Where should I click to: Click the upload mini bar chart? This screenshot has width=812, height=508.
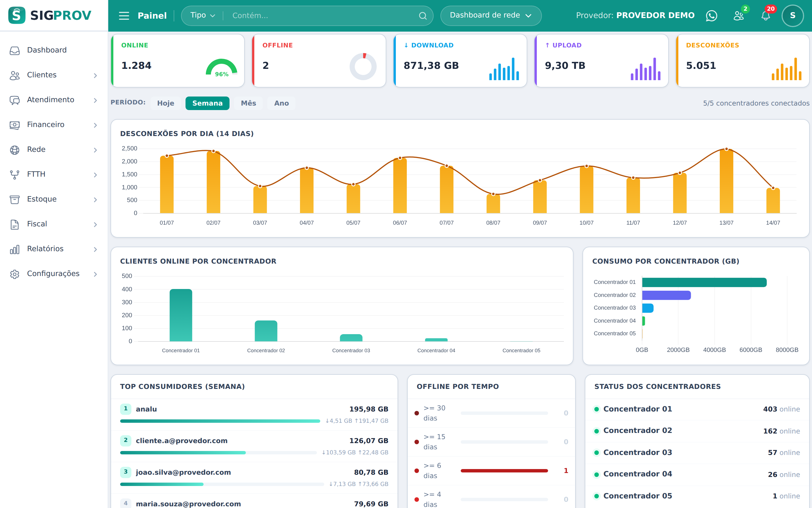click(x=646, y=69)
